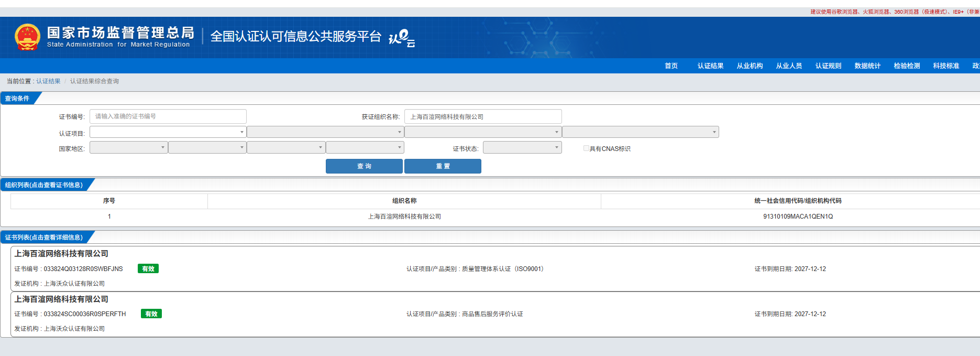
Task: Enable the 具有CNAS标识 checkbox
Action: point(586,148)
